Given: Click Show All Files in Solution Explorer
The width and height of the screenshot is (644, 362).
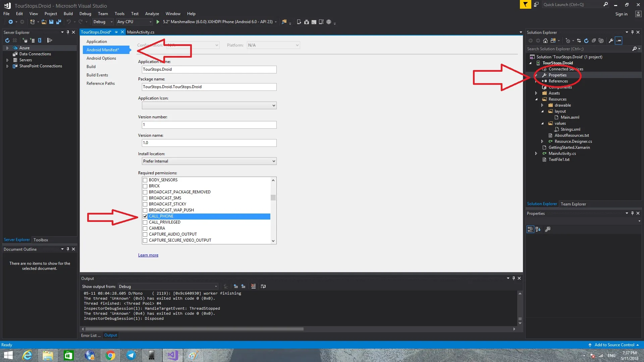Looking at the screenshot, I should click(x=601, y=41).
